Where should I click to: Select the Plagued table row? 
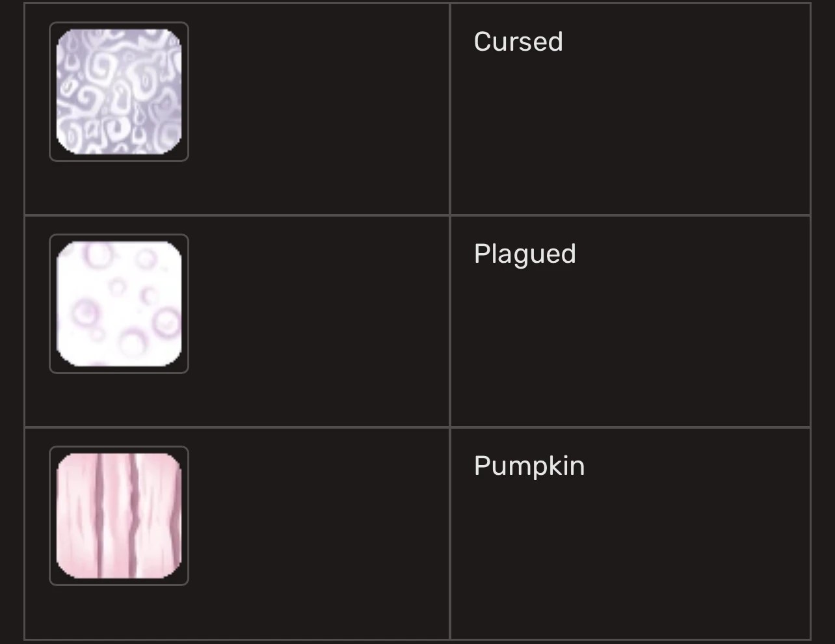click(417, 319)
